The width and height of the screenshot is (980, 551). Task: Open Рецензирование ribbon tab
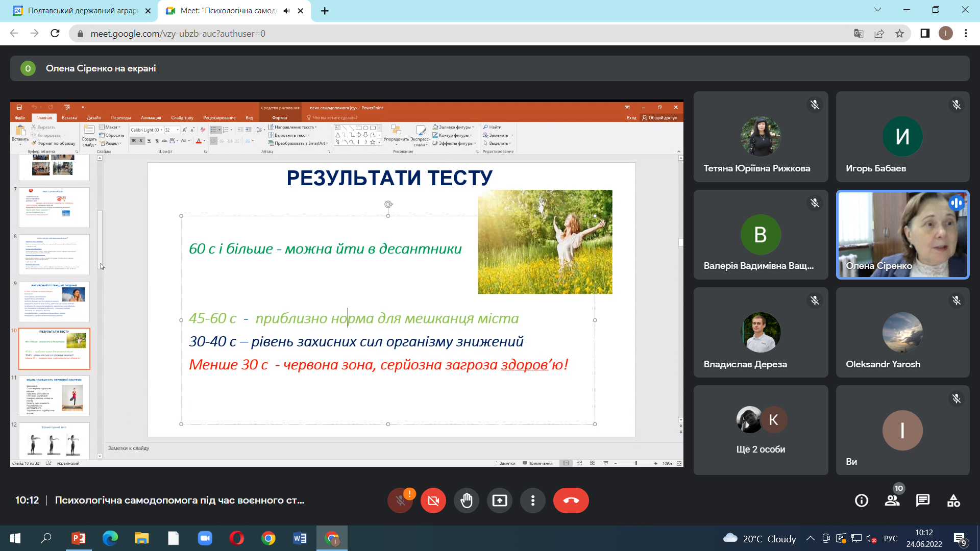coord(219,117)
